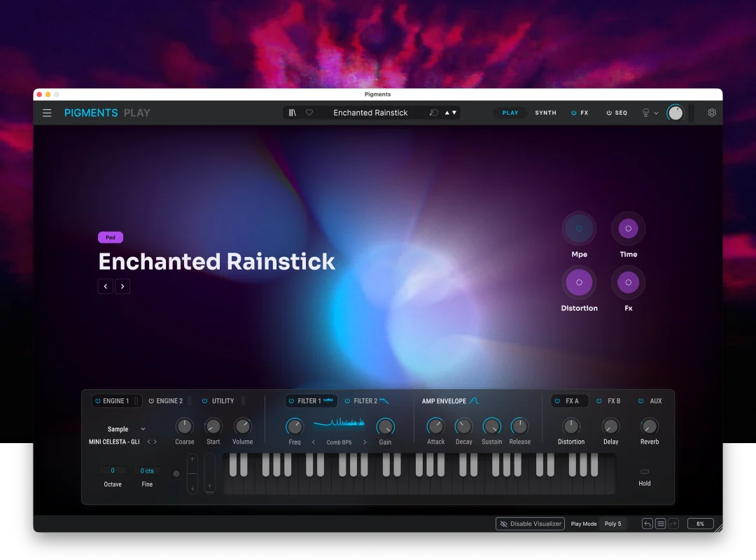Screen dimensions: 756x560
Task: Click the Comb BP6 filter response display
Action: 339,423
